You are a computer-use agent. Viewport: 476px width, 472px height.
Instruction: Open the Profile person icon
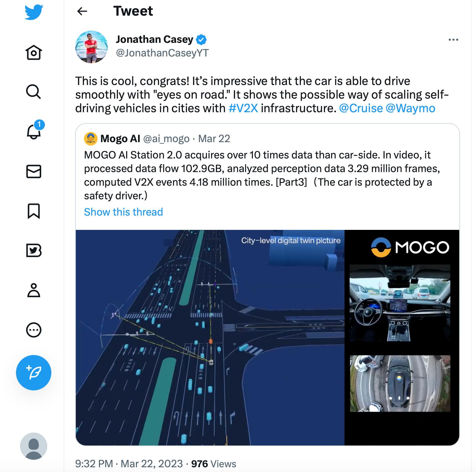point(34,290)
